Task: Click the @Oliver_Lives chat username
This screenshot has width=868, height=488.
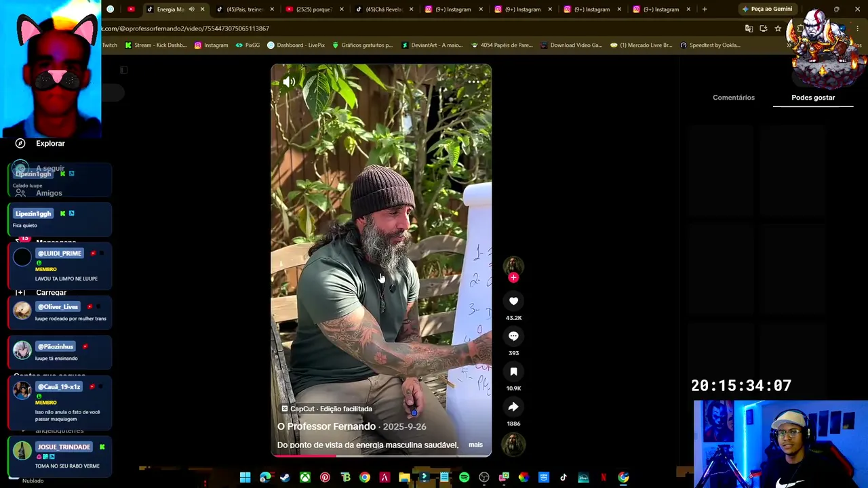Action: [58, 307]
